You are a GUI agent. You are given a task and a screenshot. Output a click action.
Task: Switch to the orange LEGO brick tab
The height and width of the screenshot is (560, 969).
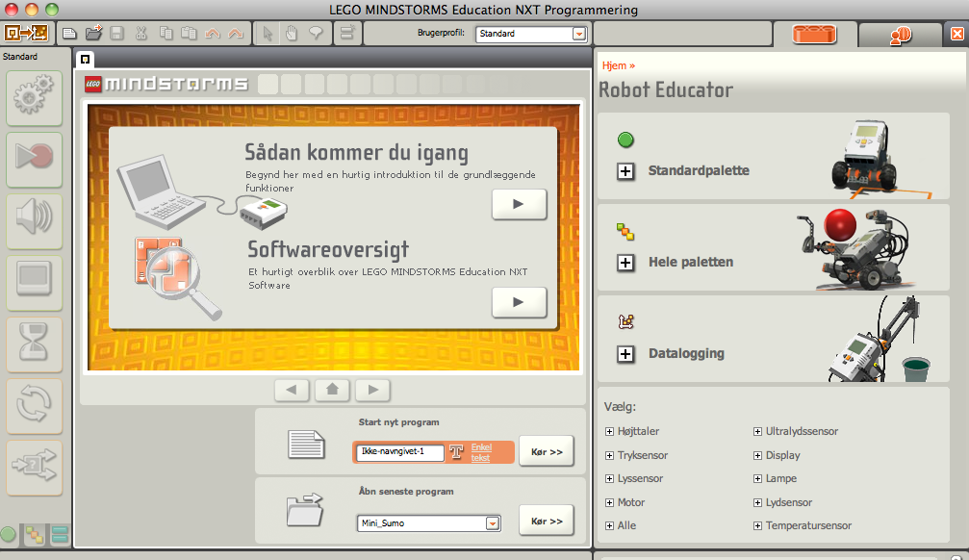click(814, 34)
